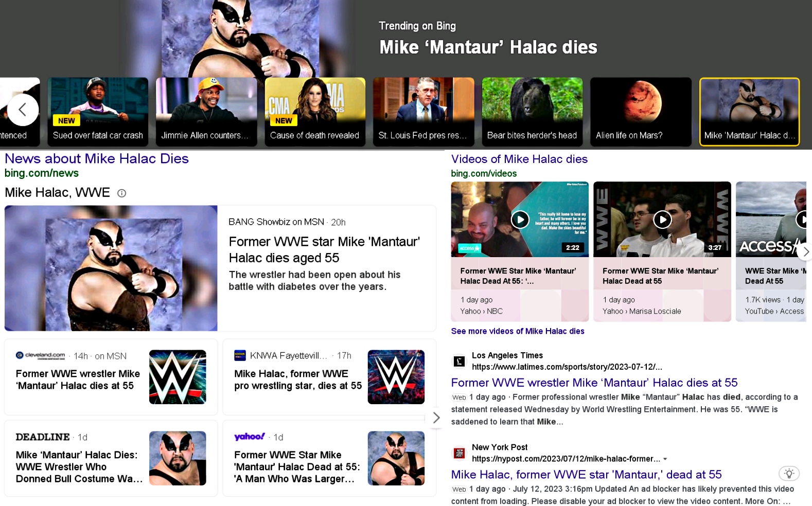Click 'Mike Mantaur Halac dies' trending headline
The width and height of the screenshot is (812, 506).
click(488, 47)
